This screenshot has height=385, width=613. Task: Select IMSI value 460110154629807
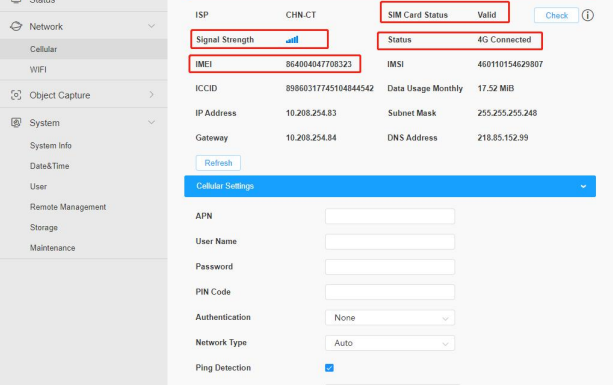tap(510, 64)
